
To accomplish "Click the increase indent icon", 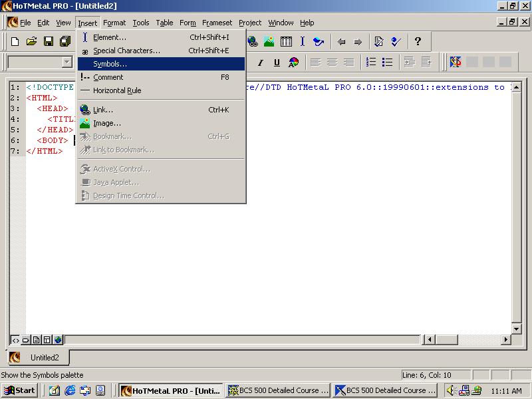I will point(410,63).
